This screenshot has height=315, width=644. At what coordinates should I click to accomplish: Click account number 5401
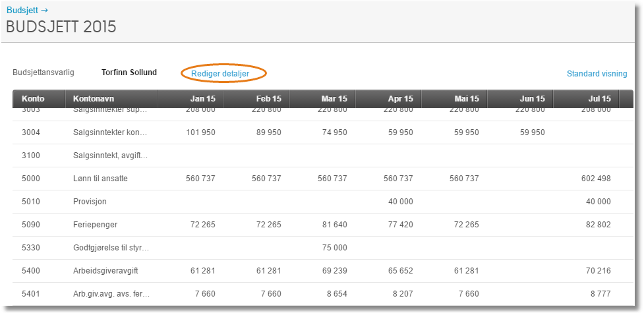click(31, 294)
